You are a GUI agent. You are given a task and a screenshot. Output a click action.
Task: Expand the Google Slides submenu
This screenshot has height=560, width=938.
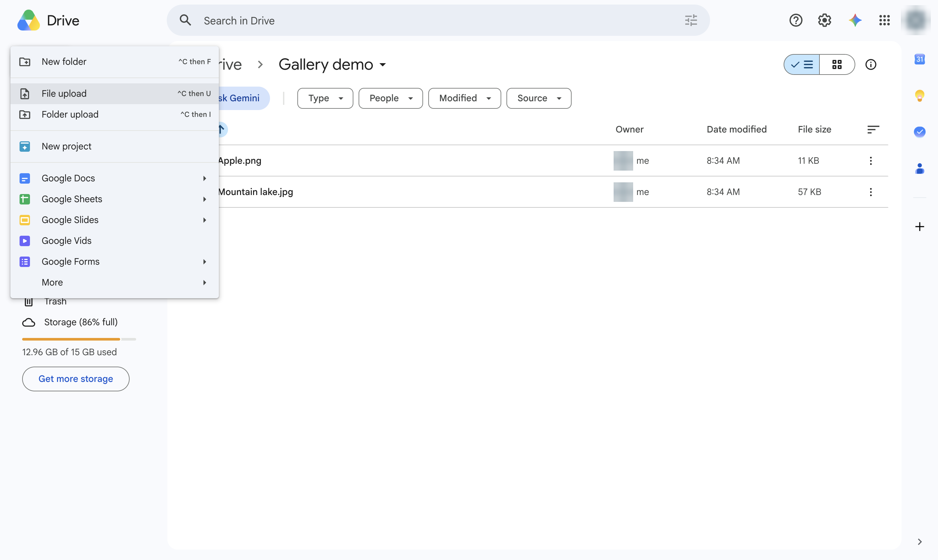[114, 220]
